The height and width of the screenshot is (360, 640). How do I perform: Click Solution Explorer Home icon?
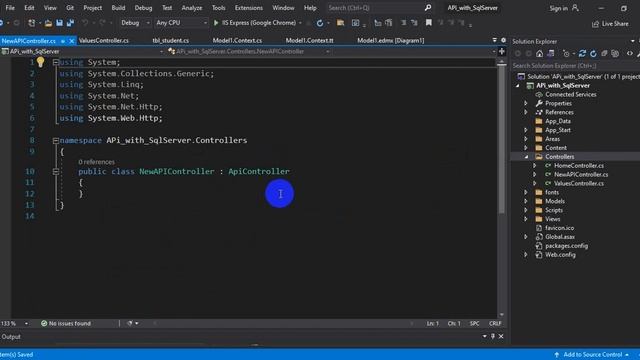(x=540, y=53)
